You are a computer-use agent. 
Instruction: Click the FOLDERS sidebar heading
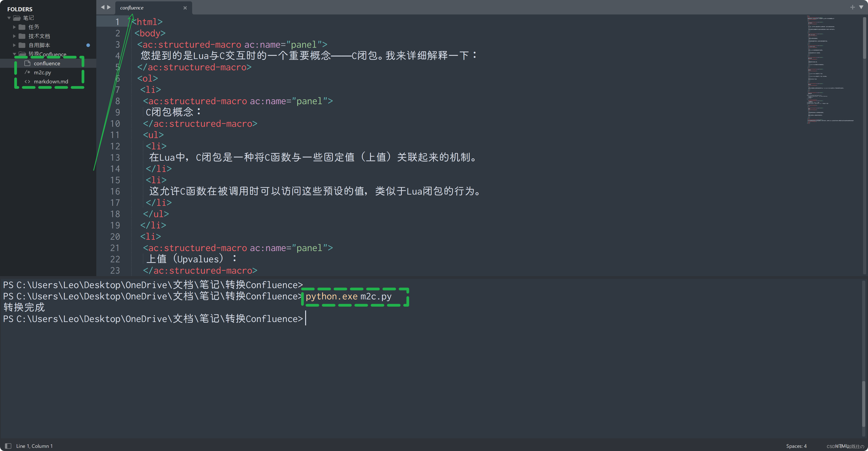coord(20,9)
